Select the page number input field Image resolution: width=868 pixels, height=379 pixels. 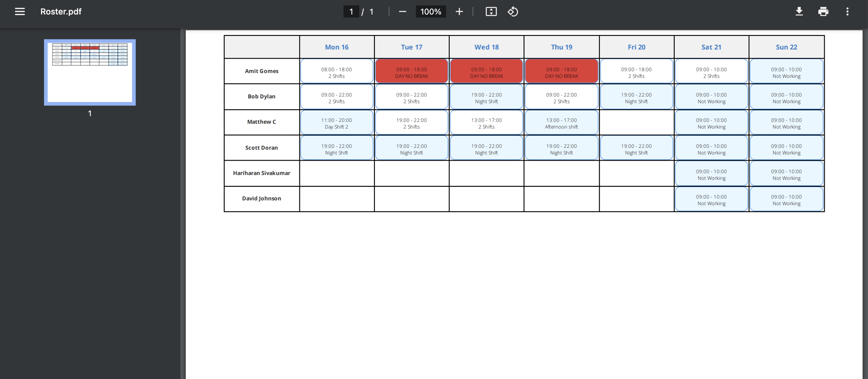coord(351,11)
